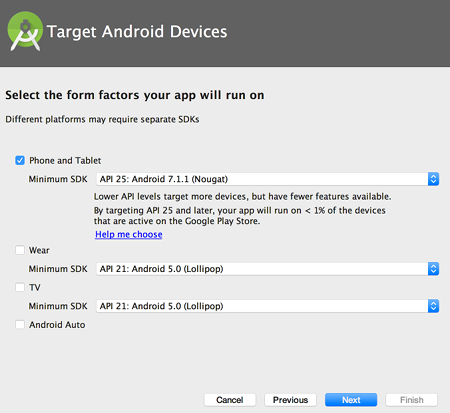
Task: Click Minimum SDK label under TV
Action: click(58, 306)
